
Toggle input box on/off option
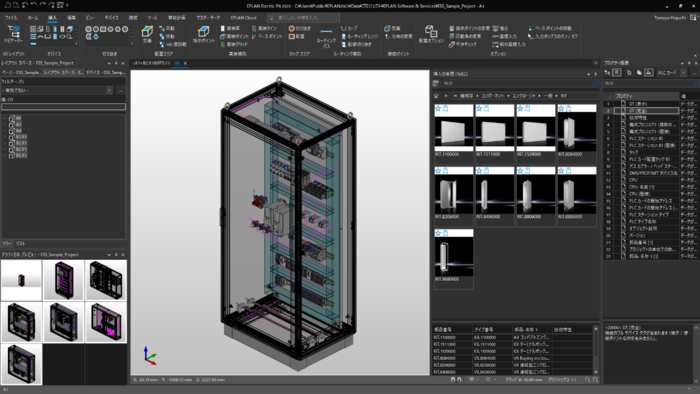pyautogui.click(x=552, y=36)
